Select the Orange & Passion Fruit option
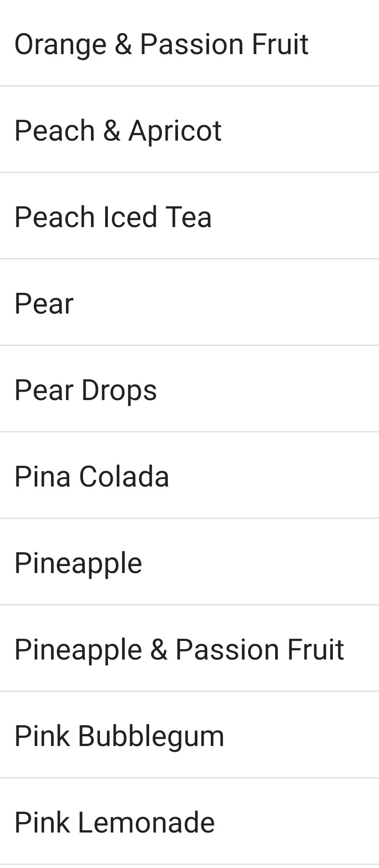Viewport: 379px width, 868px height. tap(161, 44)
